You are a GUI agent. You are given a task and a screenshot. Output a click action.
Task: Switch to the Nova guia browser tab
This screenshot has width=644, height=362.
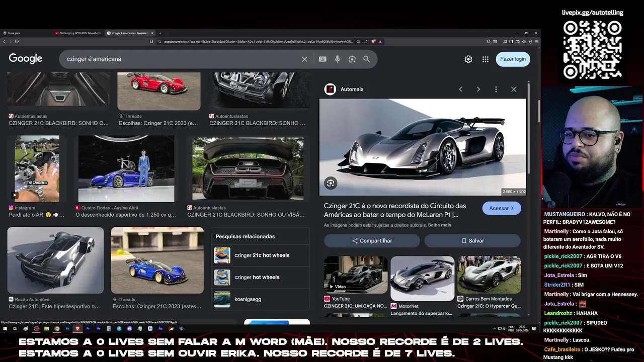point(25,33)
